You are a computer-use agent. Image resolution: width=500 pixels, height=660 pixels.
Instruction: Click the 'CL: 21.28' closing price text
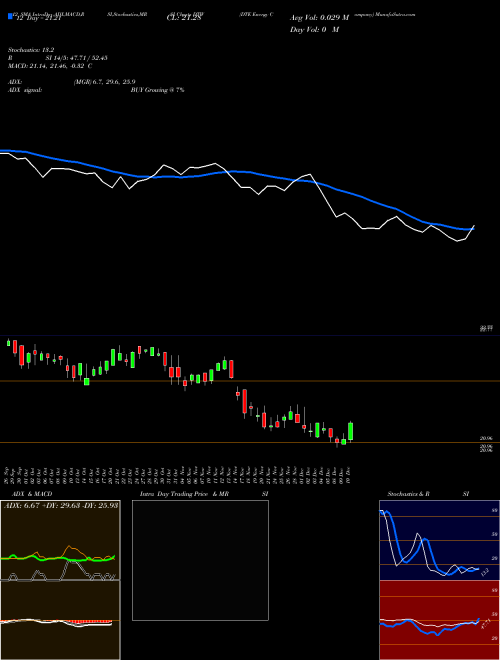point(184,18)
